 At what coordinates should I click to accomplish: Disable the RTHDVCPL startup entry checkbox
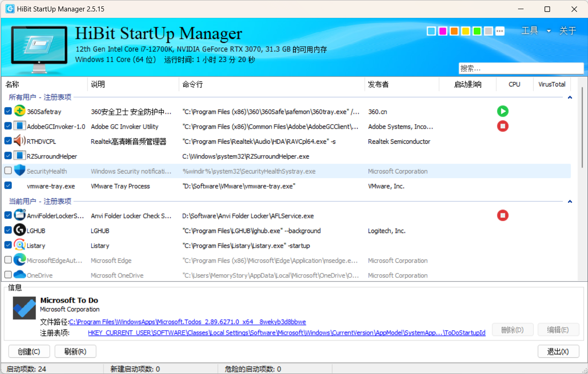tap(8, 141)
